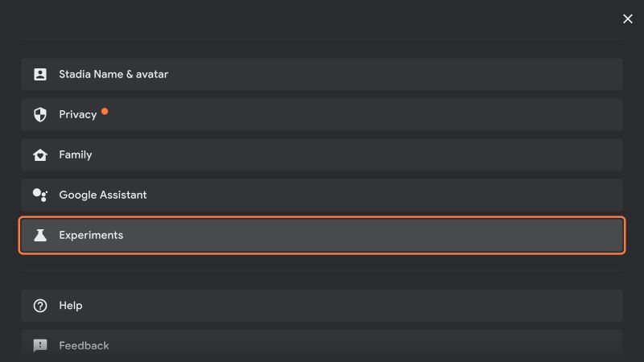644x362 pixels.
Task: Close the settings menu with the X
Action: point(628,19)
